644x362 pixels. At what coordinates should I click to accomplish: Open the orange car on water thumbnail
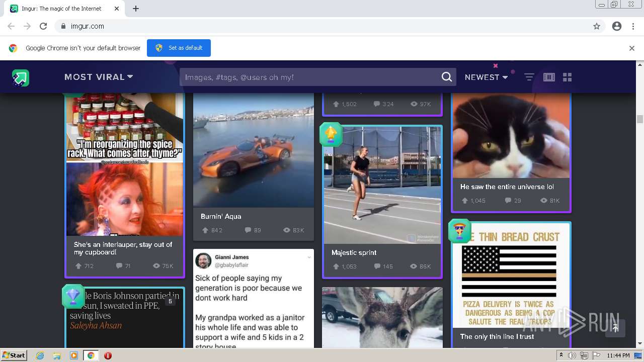[254, 150]
